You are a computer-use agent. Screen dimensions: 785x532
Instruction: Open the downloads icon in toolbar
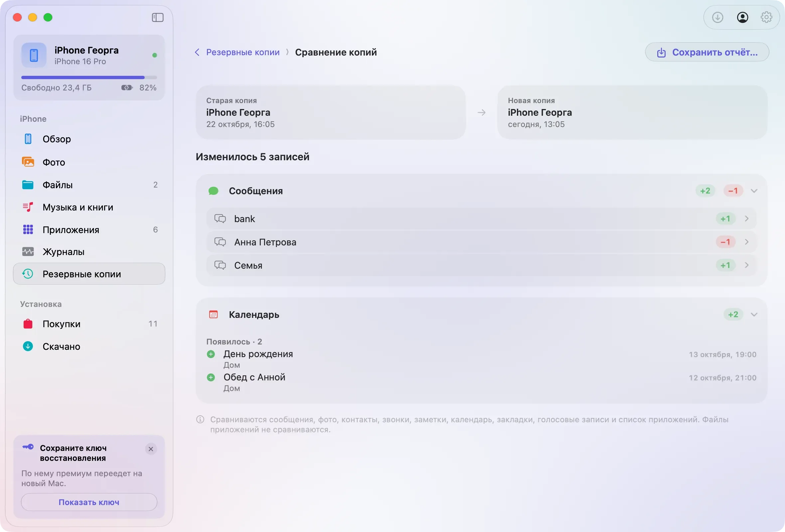717,17
